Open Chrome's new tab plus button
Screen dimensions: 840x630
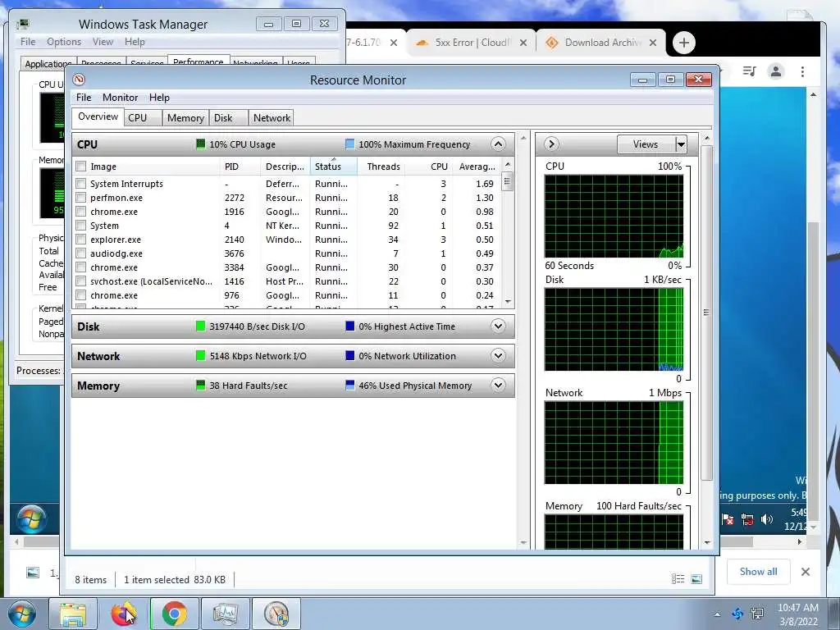tap(683, 43)
